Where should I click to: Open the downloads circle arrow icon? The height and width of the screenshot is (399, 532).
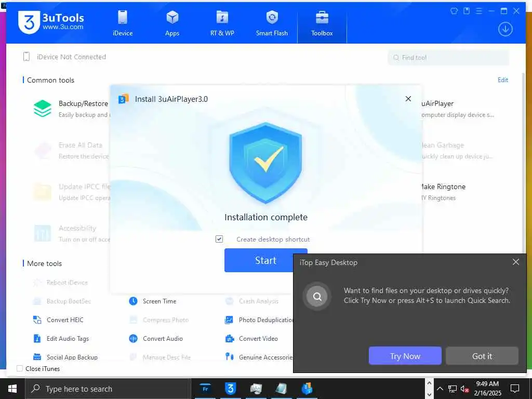point(505,29)
